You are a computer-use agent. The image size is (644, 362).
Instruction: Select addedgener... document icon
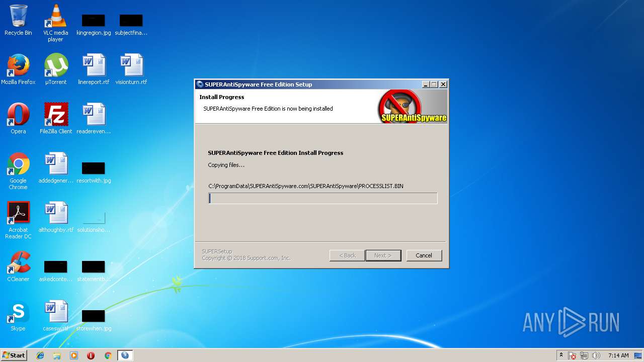(x=56, y=168)
